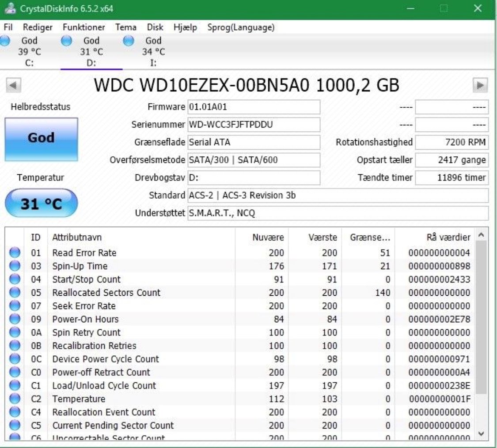The width and height of the screenshot is (497, 448).
Task: Click the Drevbogstav field D:
Action: tap(254, 178)
